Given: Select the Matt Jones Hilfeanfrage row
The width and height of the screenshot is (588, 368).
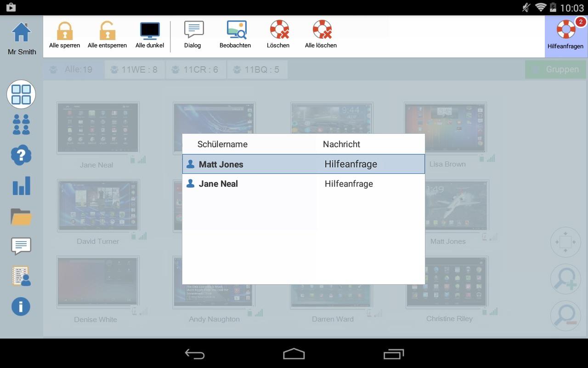Looking at the screenshot, I should [x=303, y=164].
